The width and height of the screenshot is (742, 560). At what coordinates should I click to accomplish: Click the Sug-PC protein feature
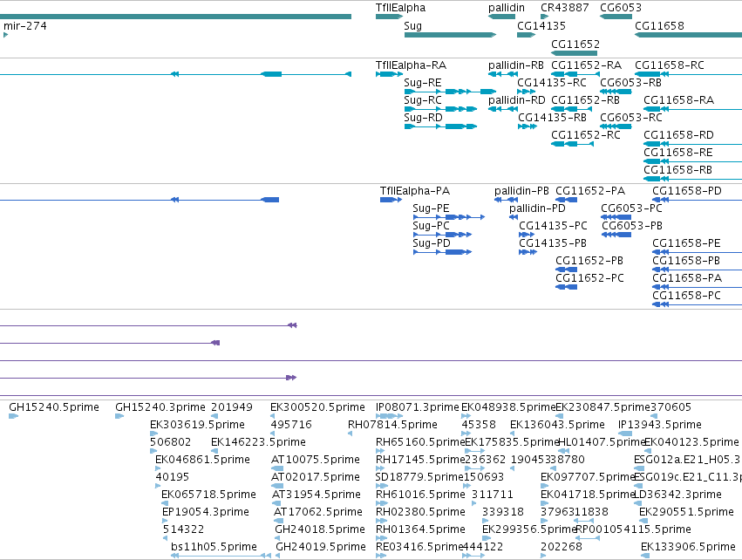(442, 235)
